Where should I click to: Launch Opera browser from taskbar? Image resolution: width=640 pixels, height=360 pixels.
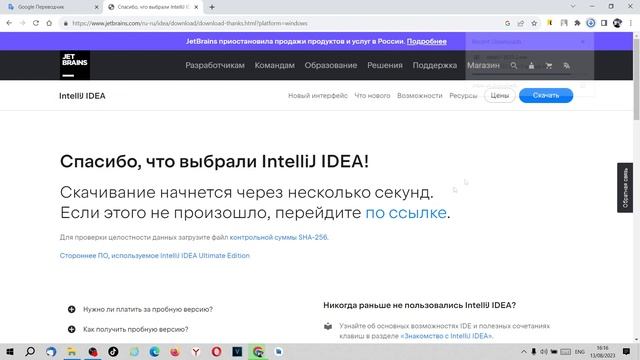(x=216, y=351)
